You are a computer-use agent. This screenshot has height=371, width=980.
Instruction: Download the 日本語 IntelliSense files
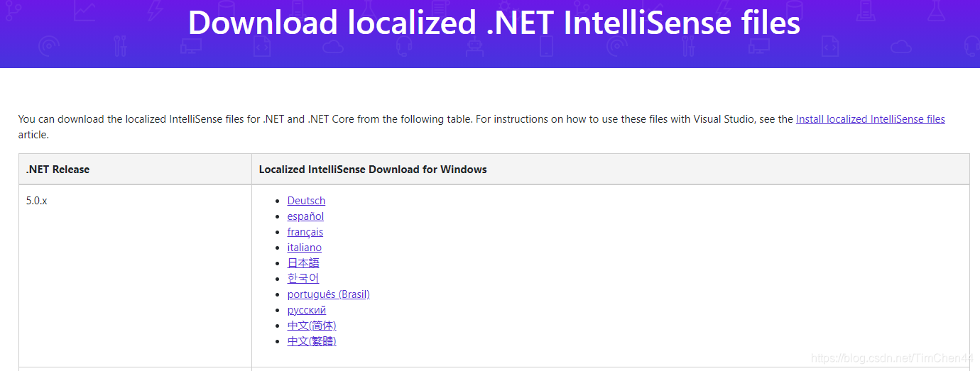(x=303, y=263)
